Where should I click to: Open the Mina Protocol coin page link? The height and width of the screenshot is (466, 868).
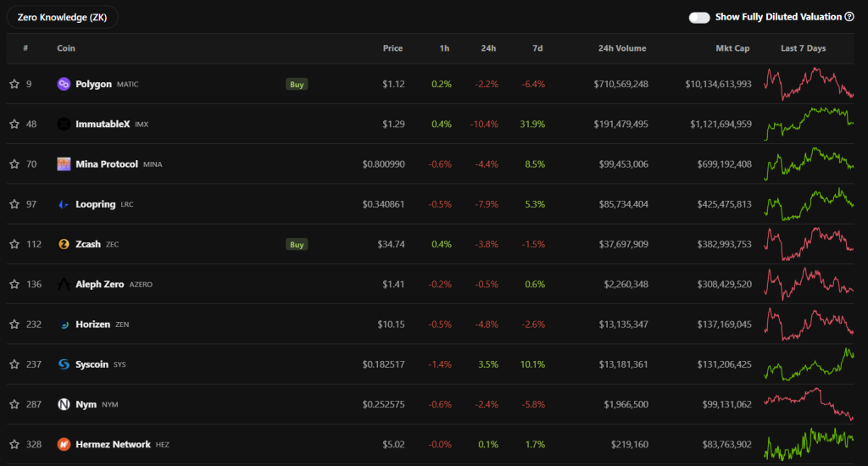[107, 164]
